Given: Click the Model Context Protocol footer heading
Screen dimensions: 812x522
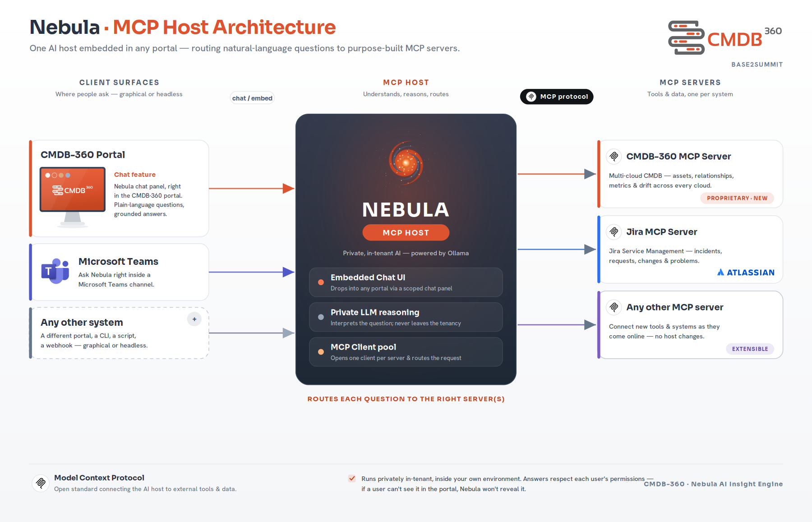Looking at the screenshot, I should pos(99,478).
